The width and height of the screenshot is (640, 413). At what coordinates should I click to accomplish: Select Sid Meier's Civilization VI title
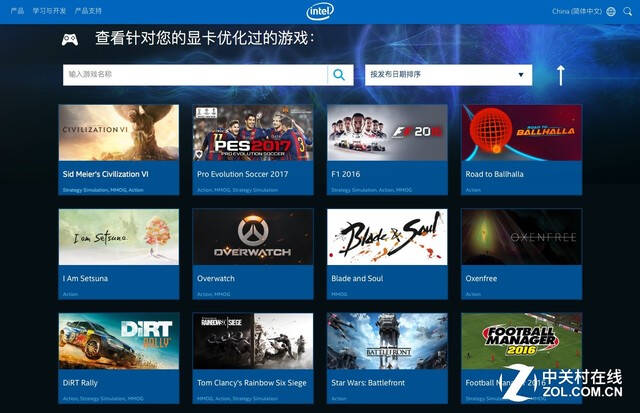click(106, 174)
